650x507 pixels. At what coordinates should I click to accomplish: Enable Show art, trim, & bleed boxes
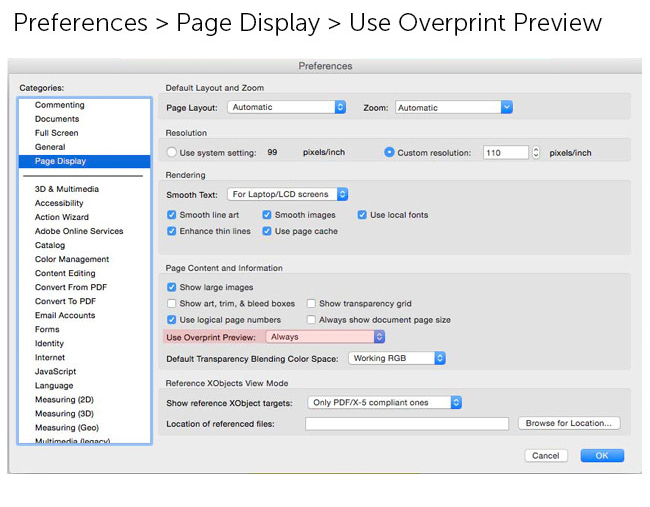click(171, 303)
